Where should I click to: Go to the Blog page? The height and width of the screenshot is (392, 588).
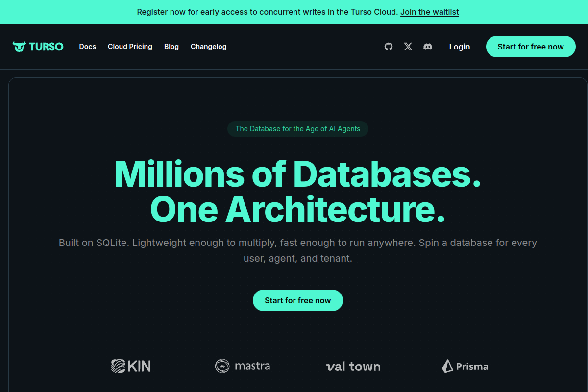(171, 47)
